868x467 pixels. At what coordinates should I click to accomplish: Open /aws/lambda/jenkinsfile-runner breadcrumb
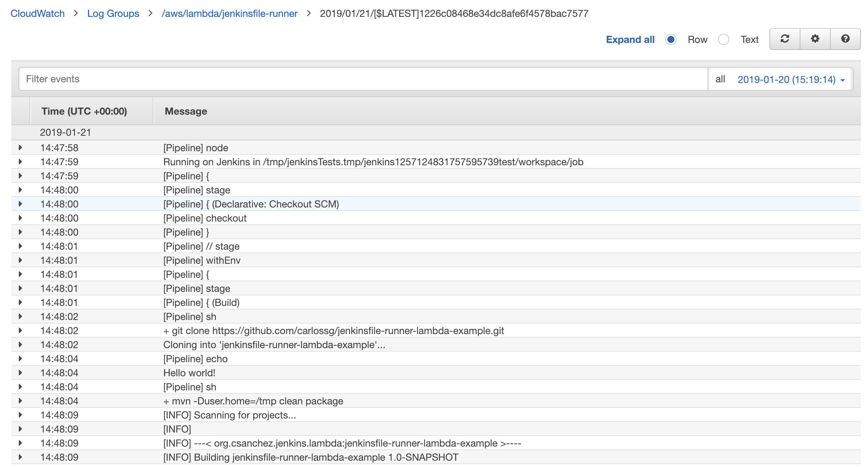(229, 13)
